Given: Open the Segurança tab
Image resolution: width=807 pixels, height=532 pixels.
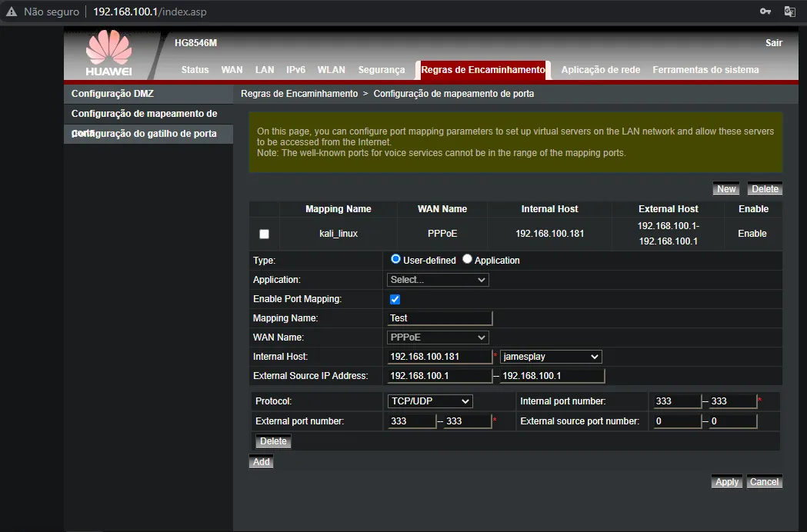Looking at the screenshot, I should [x=382, y=70].
